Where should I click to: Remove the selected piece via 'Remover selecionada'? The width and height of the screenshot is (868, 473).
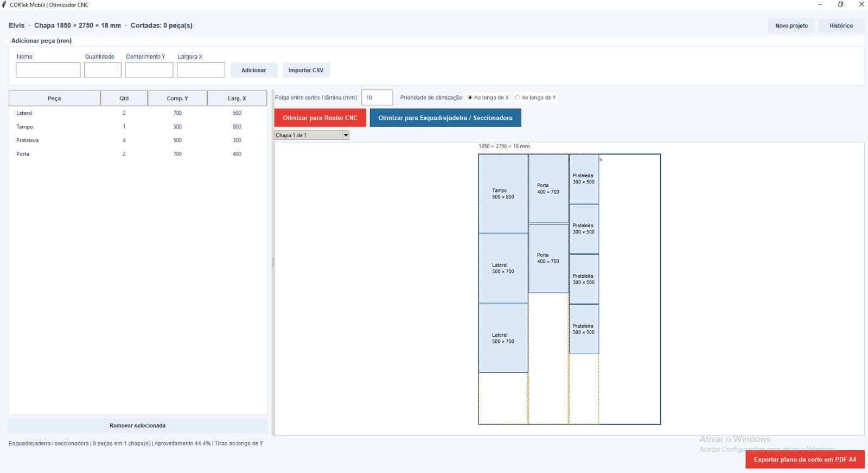pos(138,426)
